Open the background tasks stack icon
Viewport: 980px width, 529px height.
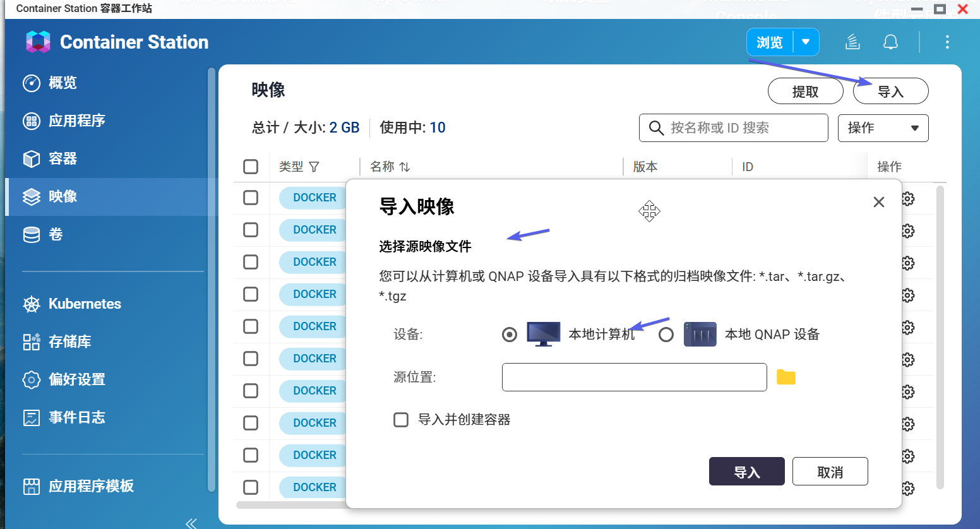(x=852, y=42)
